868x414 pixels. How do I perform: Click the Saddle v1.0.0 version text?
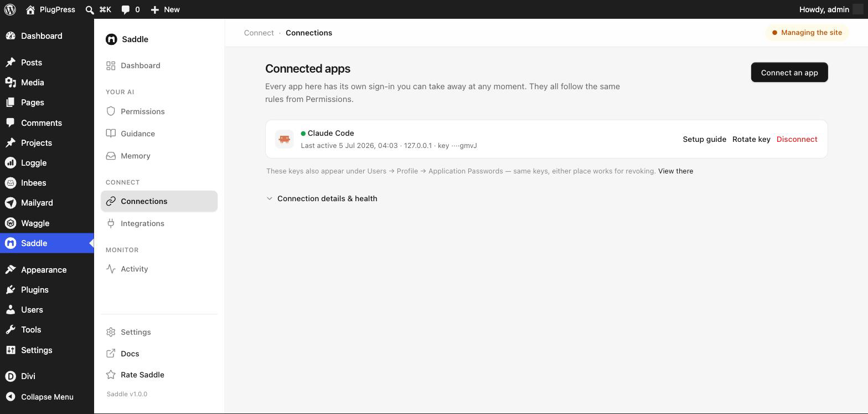coord(127,394)
